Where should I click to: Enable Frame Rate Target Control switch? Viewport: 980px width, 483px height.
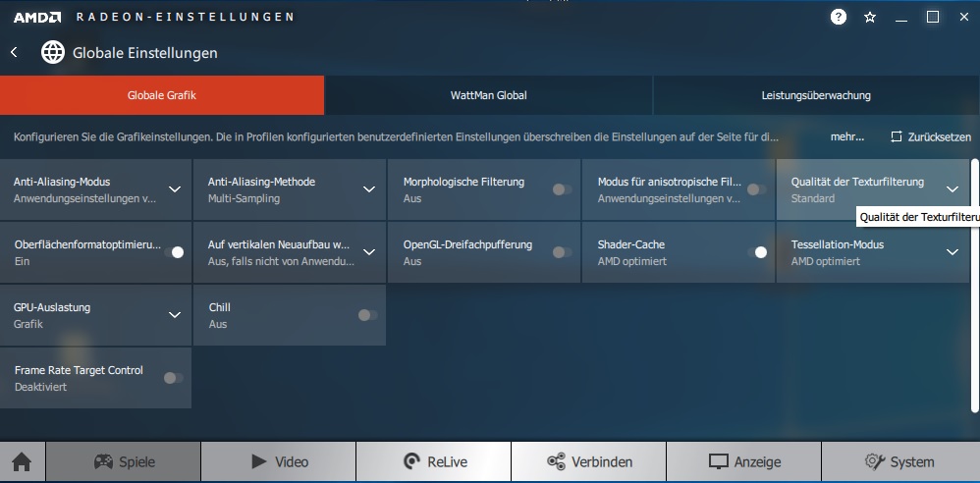pyautogui.click(x=173, y=377)
